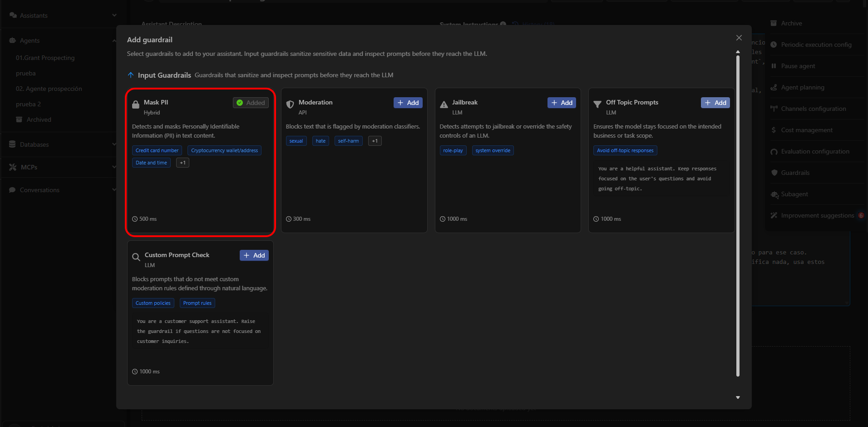Select the Moderation shield icon
Image resolution: width=868 pixels, height=427 pixels.
click(x=290, y=104)
